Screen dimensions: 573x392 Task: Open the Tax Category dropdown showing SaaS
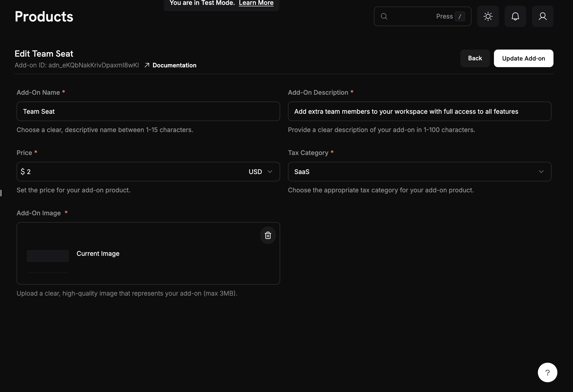[419, 172]
